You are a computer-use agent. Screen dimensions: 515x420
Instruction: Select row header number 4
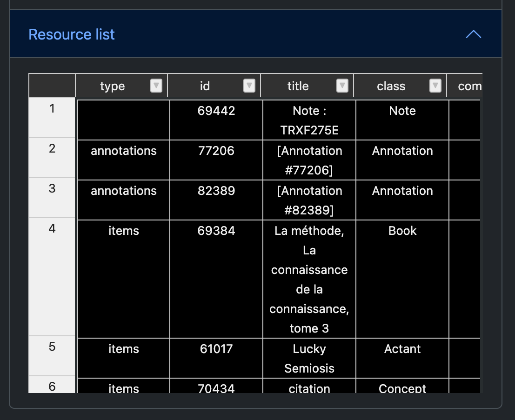point(52,277)
